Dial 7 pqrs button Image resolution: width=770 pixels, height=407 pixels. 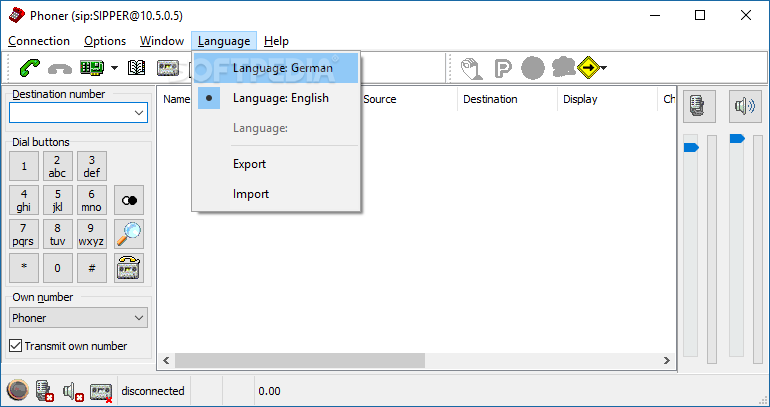tap(24, 234)
